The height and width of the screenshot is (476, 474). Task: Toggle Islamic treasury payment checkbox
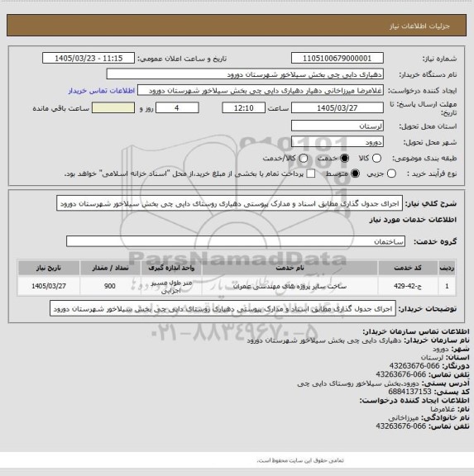click(x=310, y=174)
